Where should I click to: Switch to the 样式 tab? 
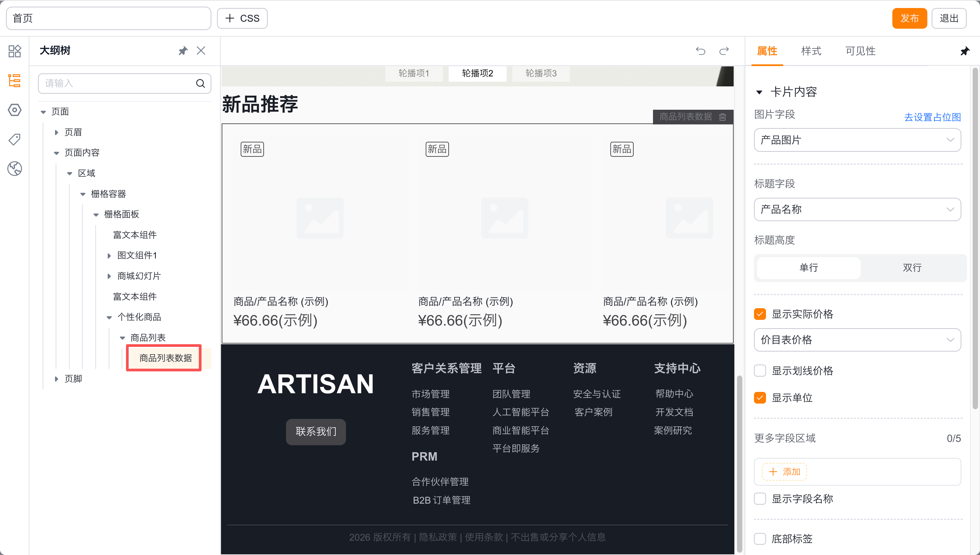click(x=811, y=51)
